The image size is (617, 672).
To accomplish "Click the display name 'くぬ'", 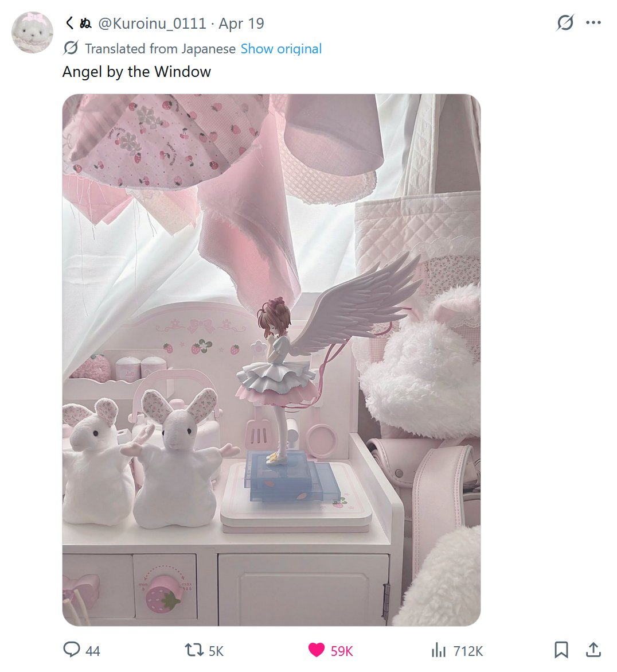I will point(78,23).
